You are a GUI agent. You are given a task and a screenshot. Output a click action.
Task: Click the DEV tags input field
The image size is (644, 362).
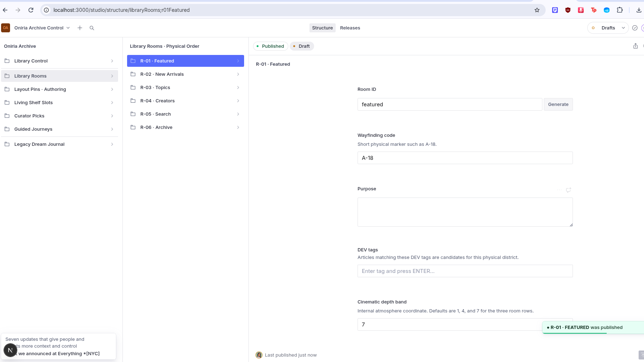pos(465,271)
